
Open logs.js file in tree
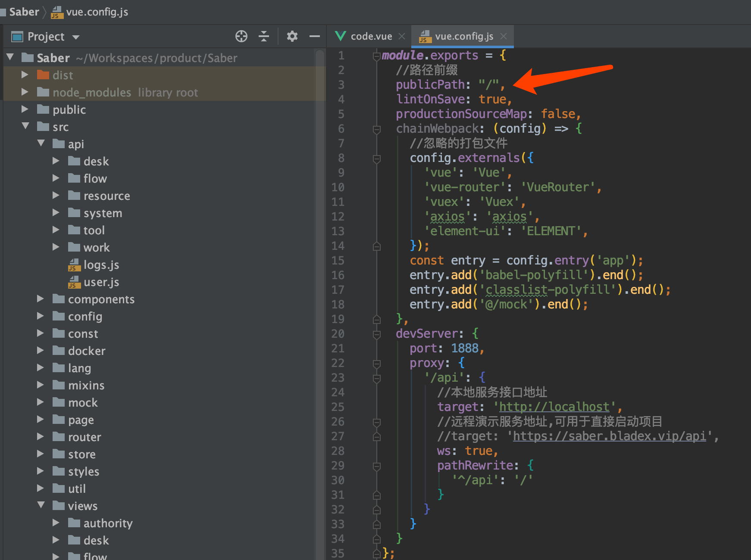(101, 265)
